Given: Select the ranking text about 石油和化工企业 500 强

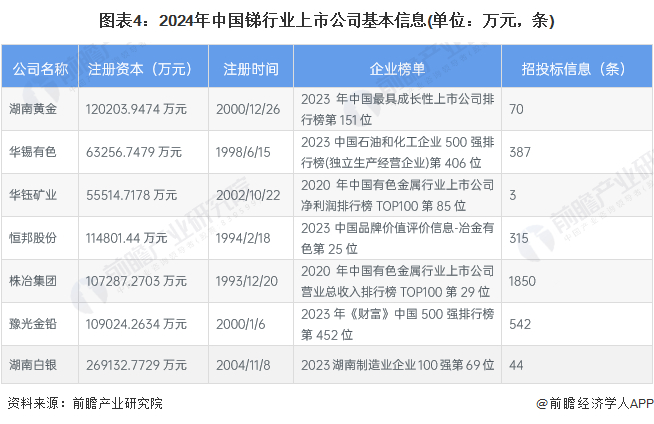Looking at the screenshot, I should click(x=397, y=152).
